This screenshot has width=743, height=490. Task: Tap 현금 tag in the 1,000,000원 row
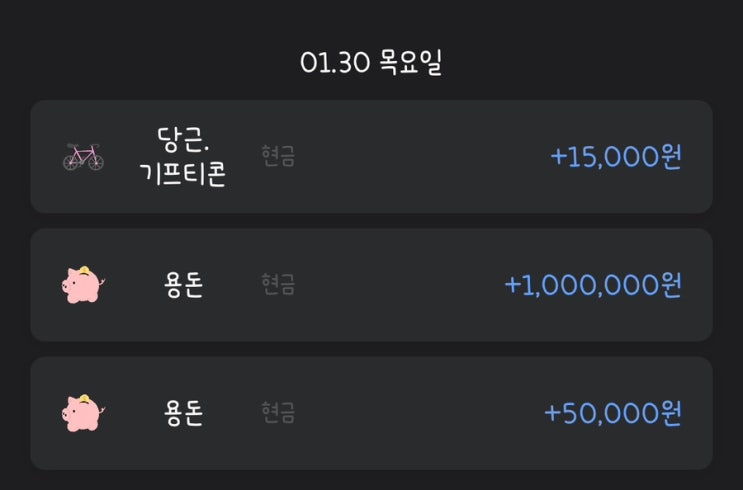click(x=277, y=285)
